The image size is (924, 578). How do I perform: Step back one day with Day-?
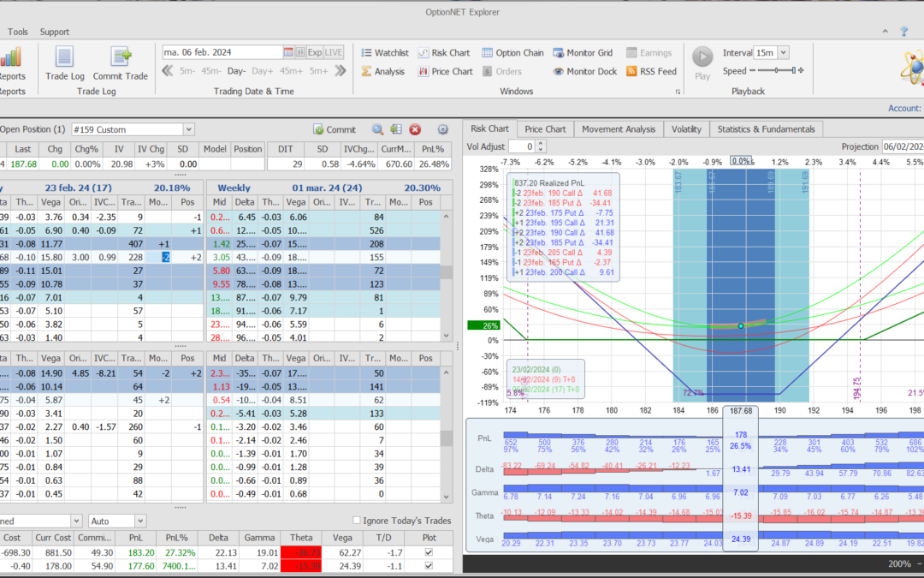236,71
